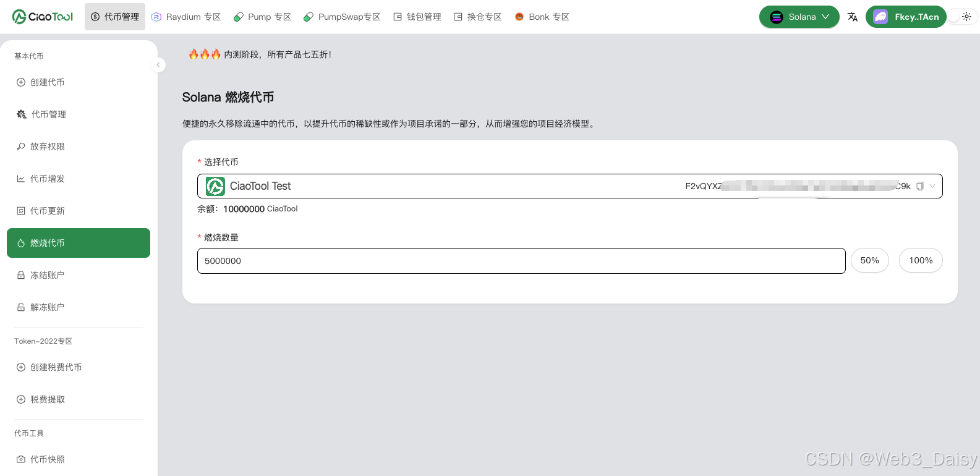Image resolution: width=980 pixels, height=476 pixels.
Task: Toggle the light/dark theme switch
Action: click(962, 17)
